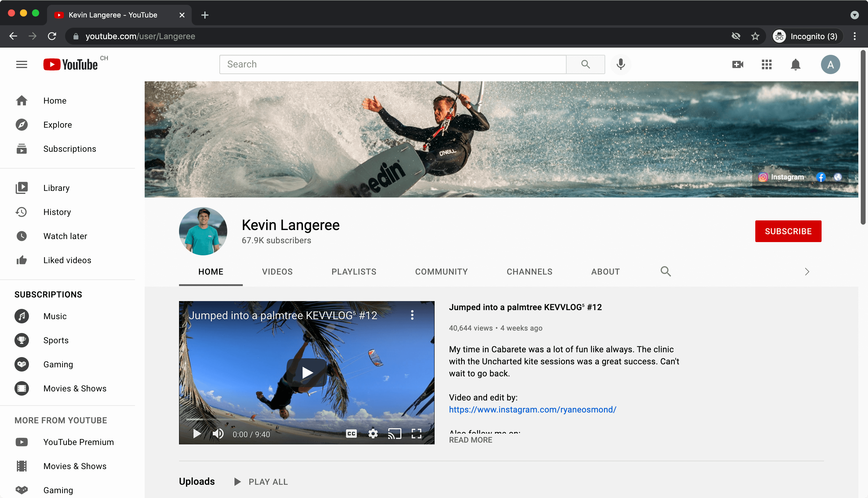868x498 pixels.
Task: Open Liked videos in the sidebar
Action: [68, 260]
